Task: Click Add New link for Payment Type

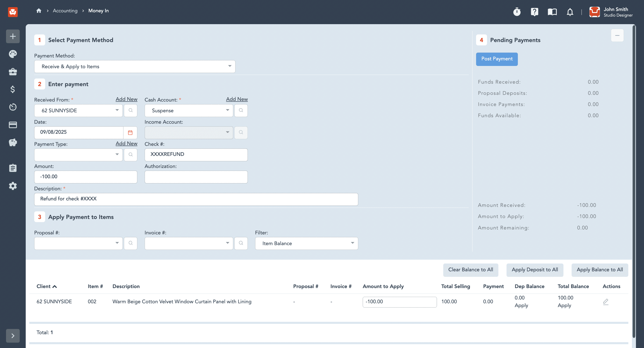Action: [127, 143]
